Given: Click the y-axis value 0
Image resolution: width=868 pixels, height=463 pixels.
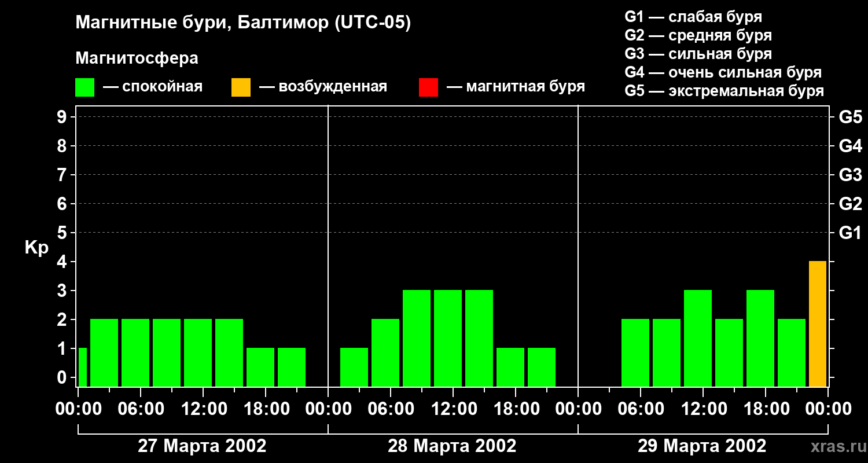Looking at the screenshot, I should [x=63, y=377].
